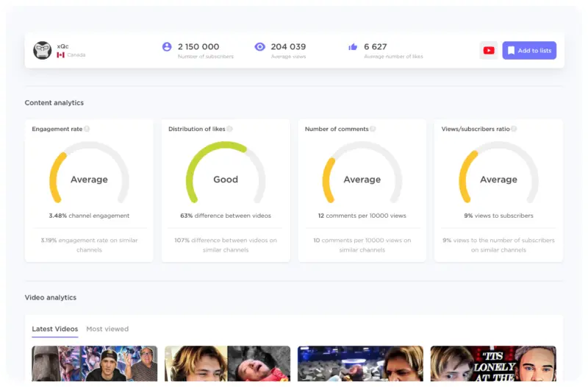This screenshot has height=387, width=588.
Task: Open the first video thumbnail
Action: pos(94,363)
